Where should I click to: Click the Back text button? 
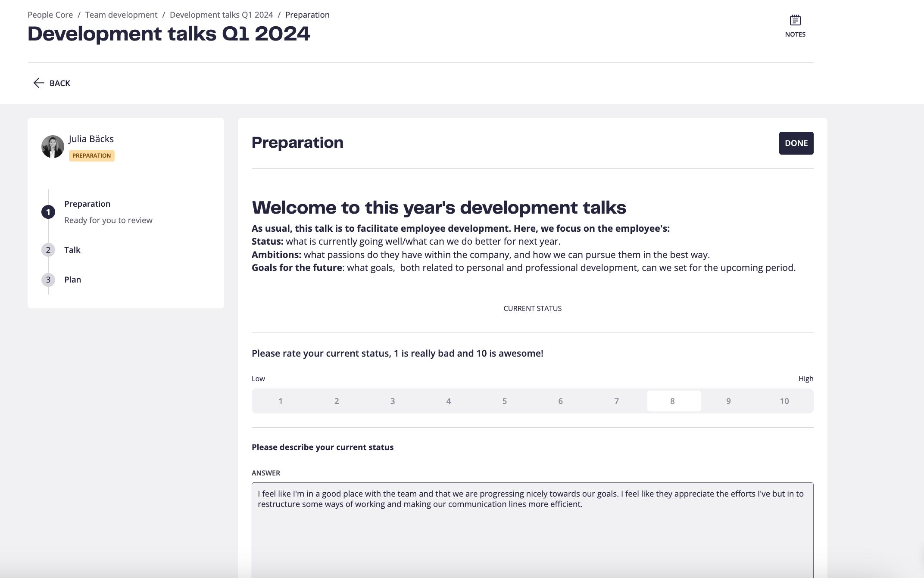point(60,83)
